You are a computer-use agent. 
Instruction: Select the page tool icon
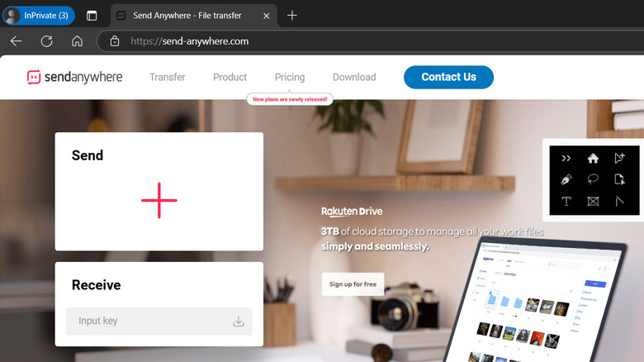point(619,179)
